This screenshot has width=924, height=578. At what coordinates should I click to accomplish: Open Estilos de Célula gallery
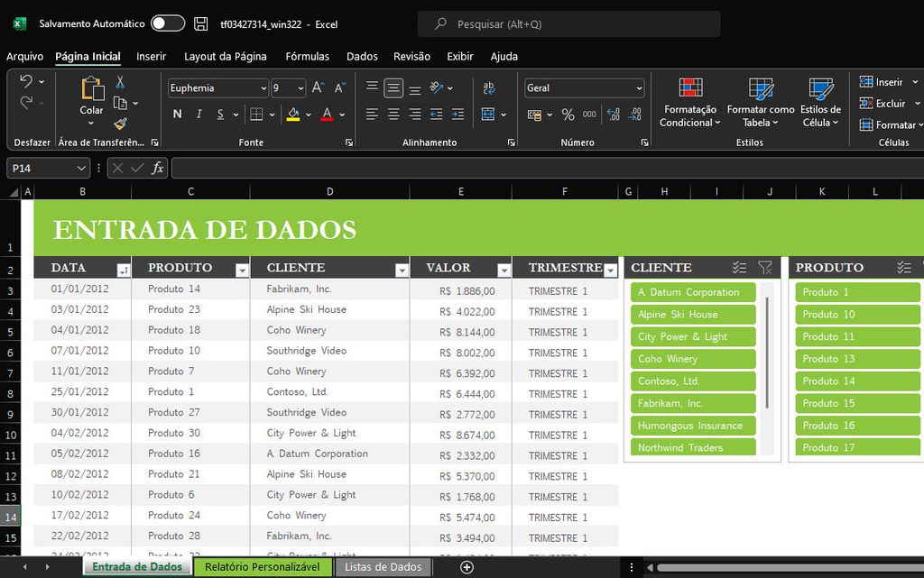click(820, 103)
